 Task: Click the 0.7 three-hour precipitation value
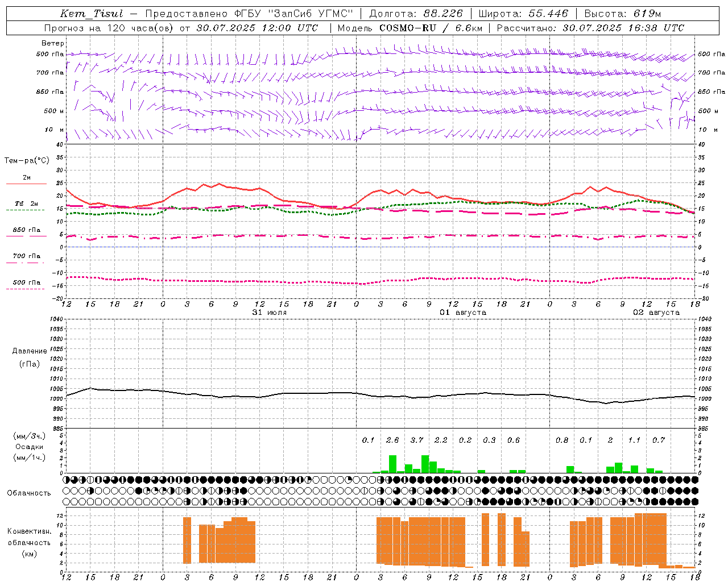[659, 440]
